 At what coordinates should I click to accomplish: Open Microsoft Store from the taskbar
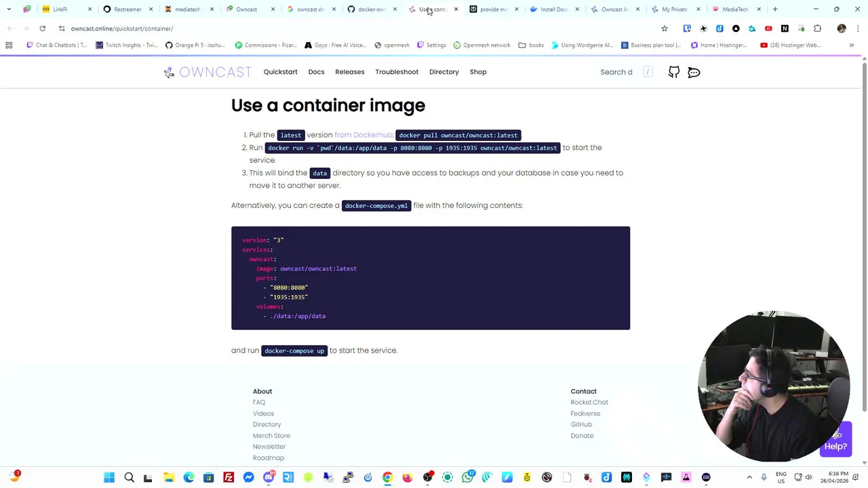point(208,478)
